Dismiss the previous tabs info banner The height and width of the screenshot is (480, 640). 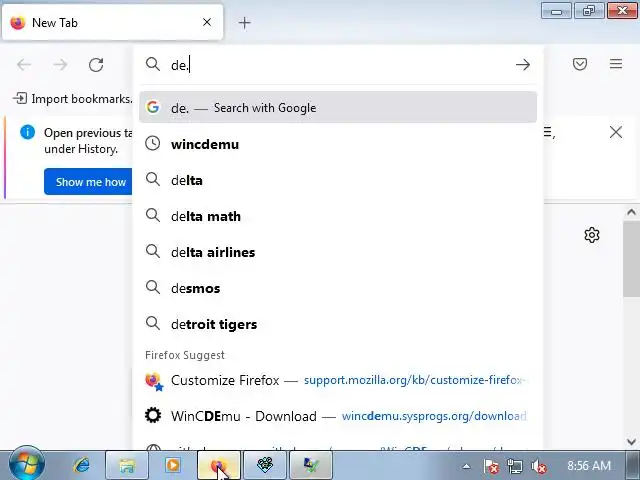pyautogui.click(x=616, y=132)
